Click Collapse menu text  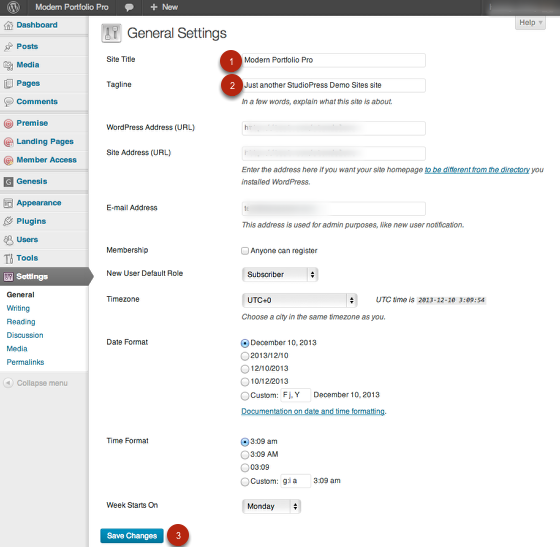42,383
